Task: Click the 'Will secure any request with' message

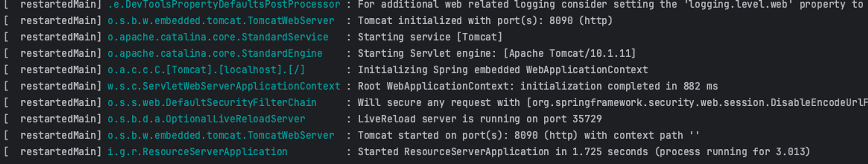Action: [438, 103]
